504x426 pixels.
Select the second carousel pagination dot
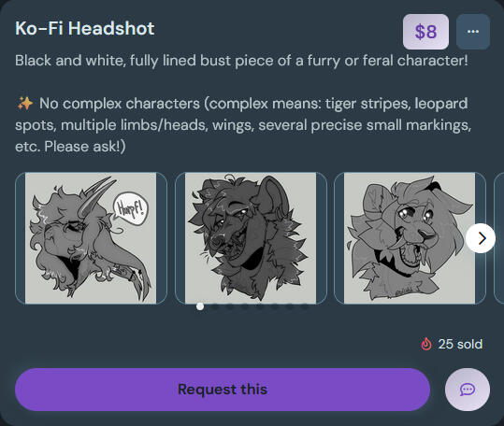point(215,306)
